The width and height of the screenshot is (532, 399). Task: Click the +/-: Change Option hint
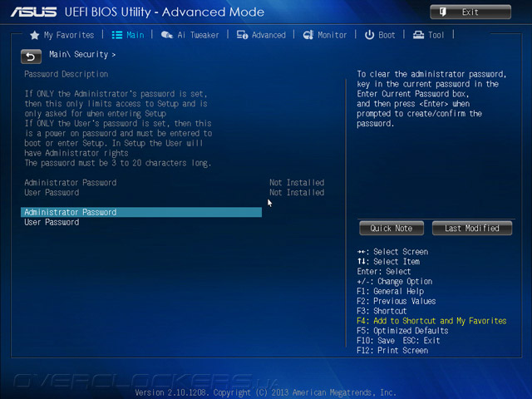click(x=395, y=281)
